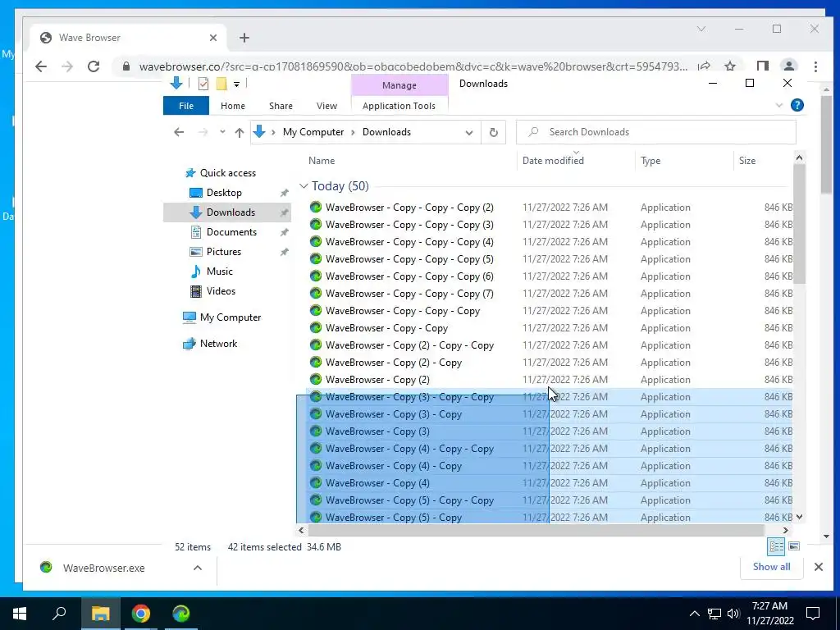Open Customize Quick Access Toolbar dropdown
Viewport: 840px width, 630px height.
point(236,84)
